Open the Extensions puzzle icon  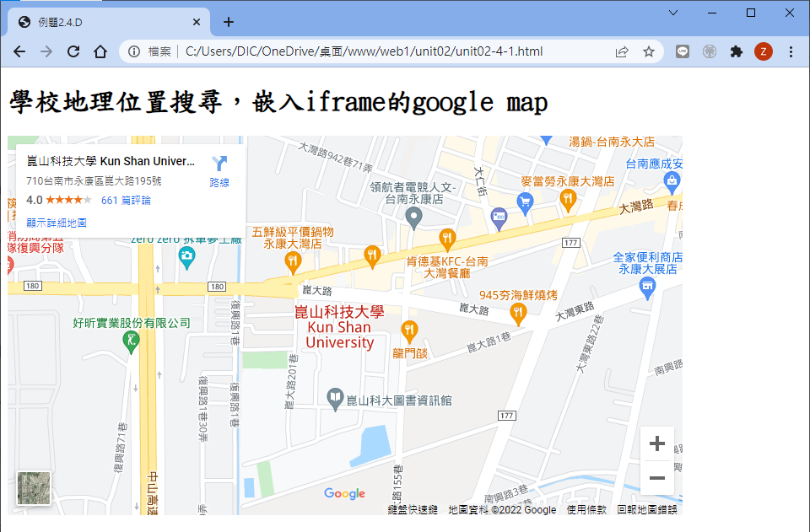tap(737, 52)
